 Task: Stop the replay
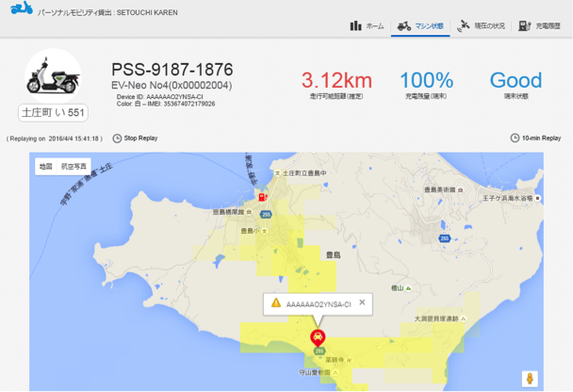(135, 139)
